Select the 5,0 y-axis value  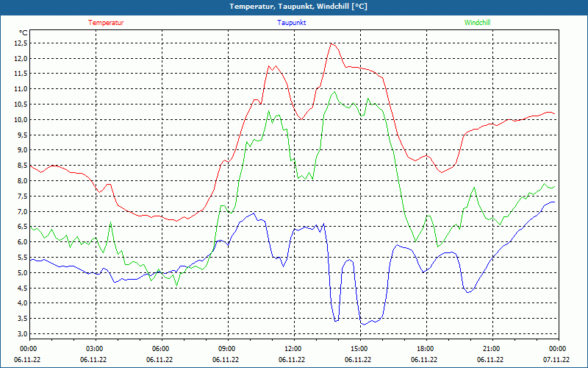pos(23,272)
